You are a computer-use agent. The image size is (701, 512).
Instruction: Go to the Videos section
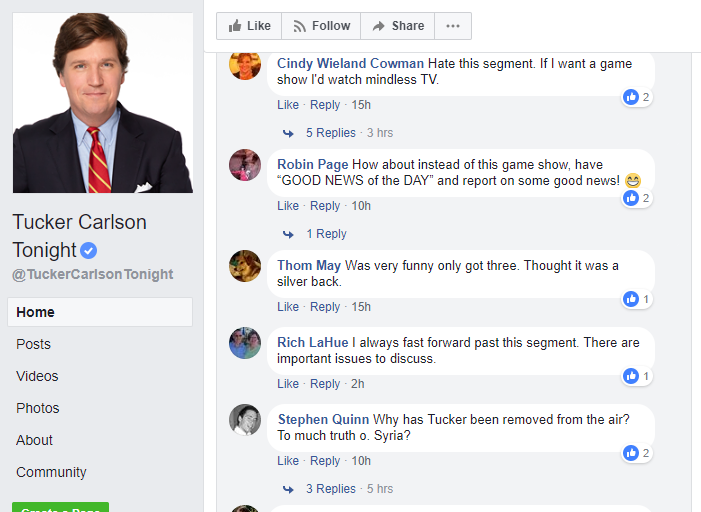[x=37, y=376]
